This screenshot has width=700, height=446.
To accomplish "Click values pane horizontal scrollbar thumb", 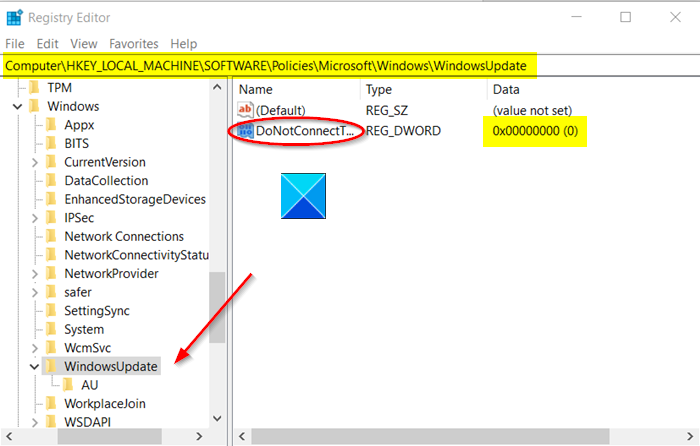I will tap(430, 436).
